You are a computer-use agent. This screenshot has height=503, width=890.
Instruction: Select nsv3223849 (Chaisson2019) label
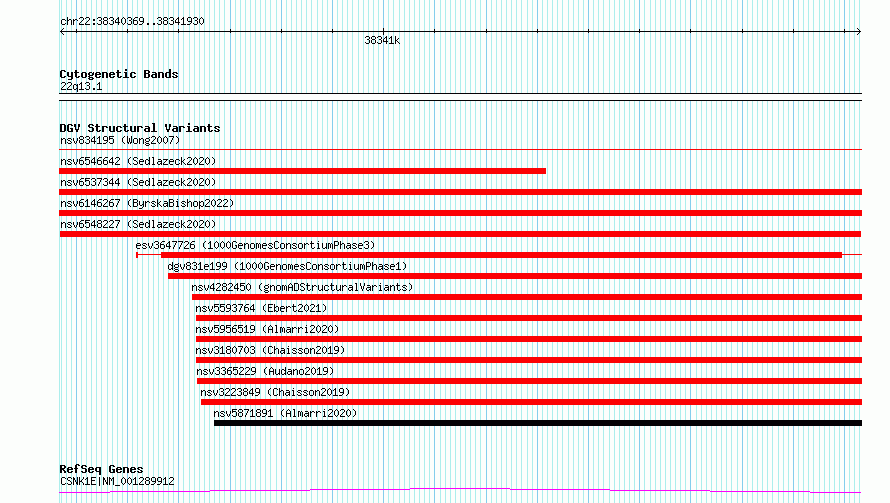point(275,392)
